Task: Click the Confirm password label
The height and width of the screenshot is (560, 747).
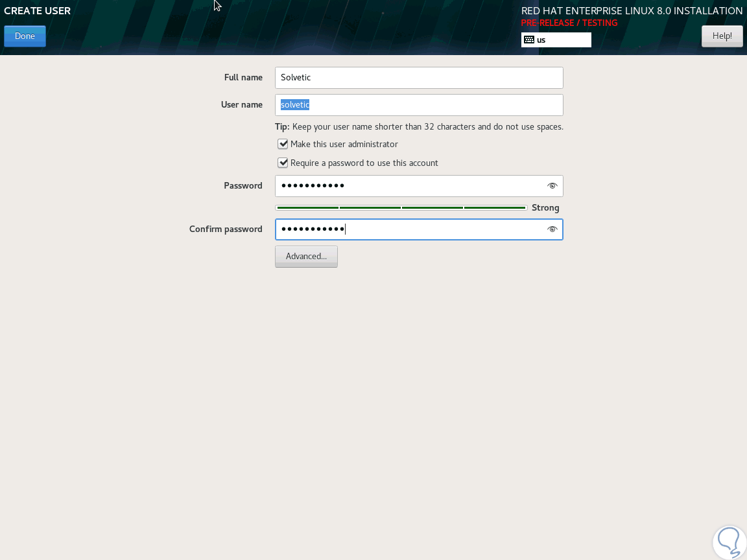Action: pyautogui.click(x=226, y=229)
